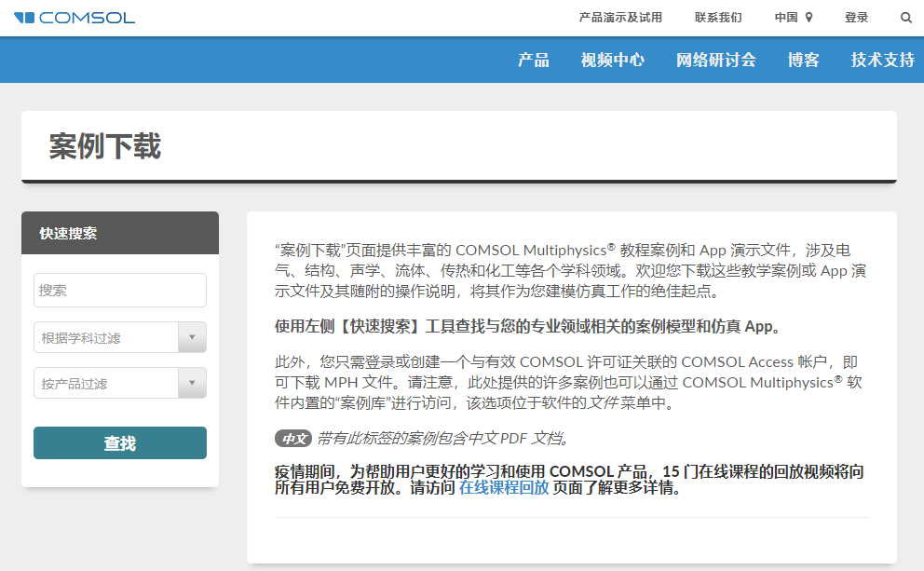The height and width of the screenshot is (571, 924).
Task: Open 联系我们 link
Action: 718,18
